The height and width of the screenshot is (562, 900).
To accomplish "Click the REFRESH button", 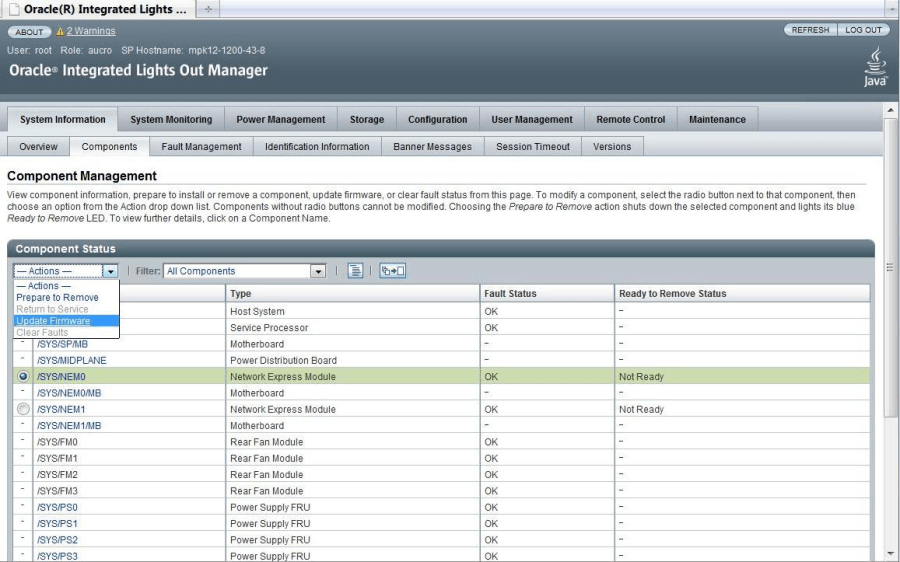I will [x=810, y=30].
